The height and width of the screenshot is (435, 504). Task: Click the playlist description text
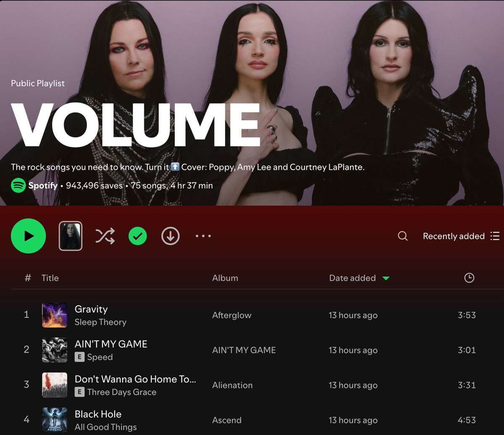pyautogui.click(x=187, y=167)
